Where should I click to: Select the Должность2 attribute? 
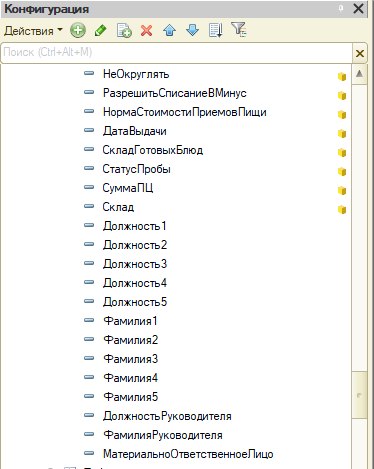point(135,245)
